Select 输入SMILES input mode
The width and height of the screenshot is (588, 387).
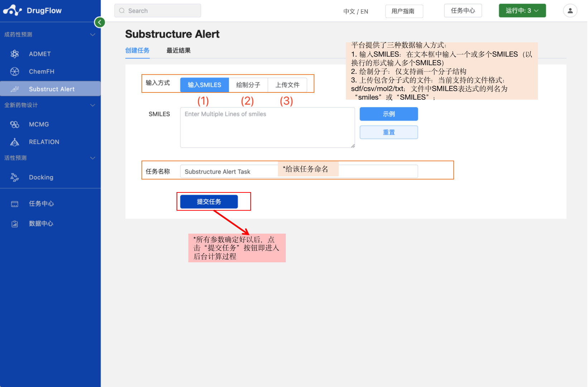pos(204,85)
